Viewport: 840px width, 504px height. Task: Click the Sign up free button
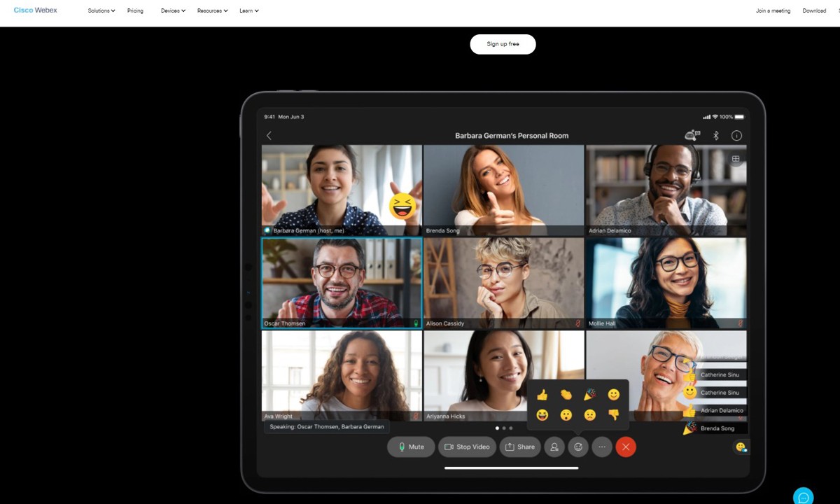(x=503, y=44)
